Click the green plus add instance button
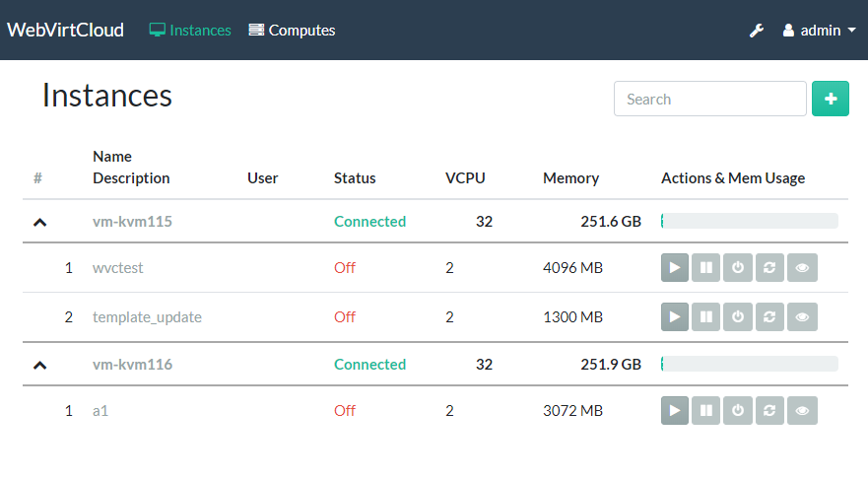 pos(830,99)
